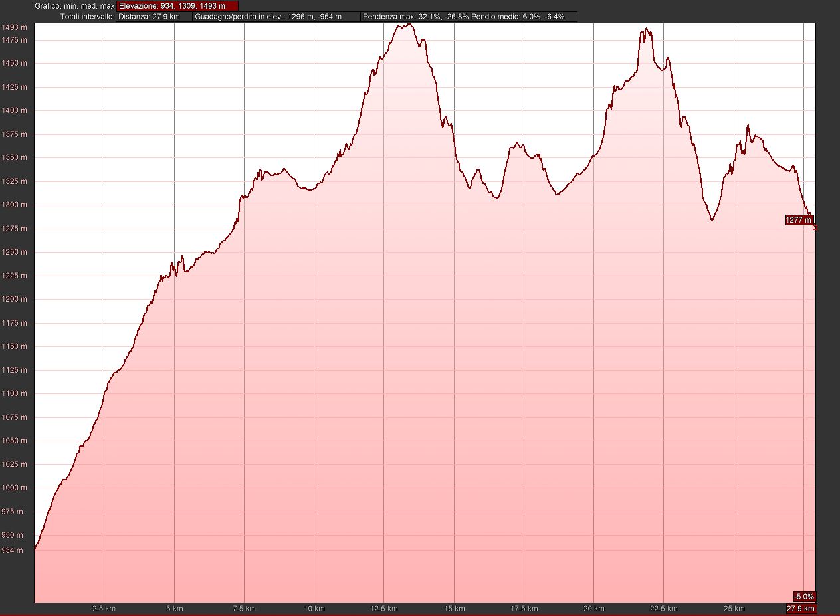Click the 'Grafico: min. med. max' label
The image size is (840, 616).
(x=74, y=6)
